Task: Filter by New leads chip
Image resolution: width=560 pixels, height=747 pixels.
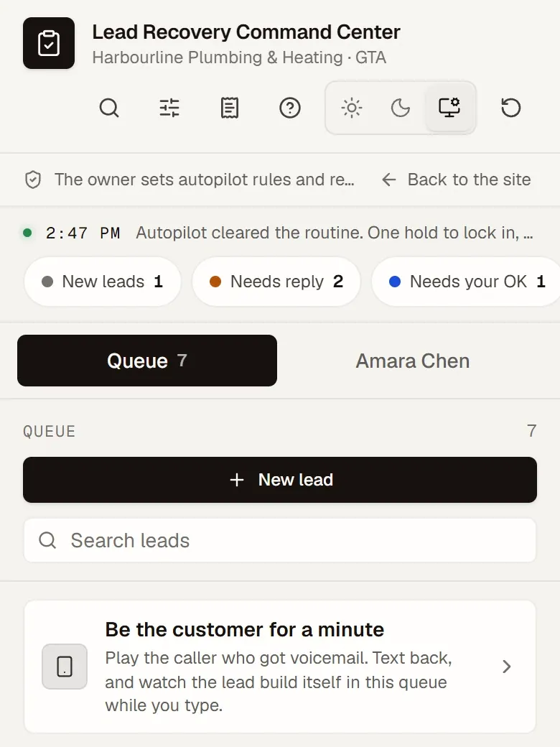Action: (x=103, y=282)
